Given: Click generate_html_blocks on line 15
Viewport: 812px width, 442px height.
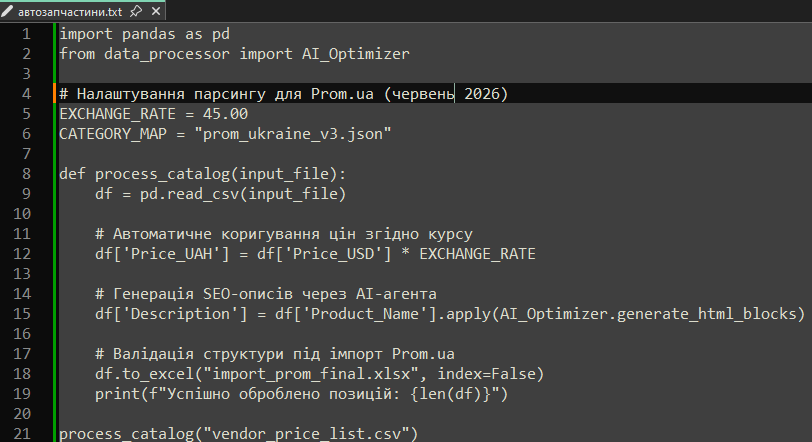Looking at the screenshot, I should 707,314.
